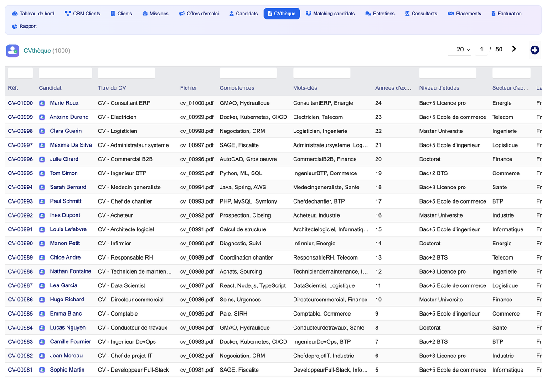Click candidate icon beside Louis Lefebvre
This screenshot has height=392, width=547.
pyautogui.click(x=42, y=229)
